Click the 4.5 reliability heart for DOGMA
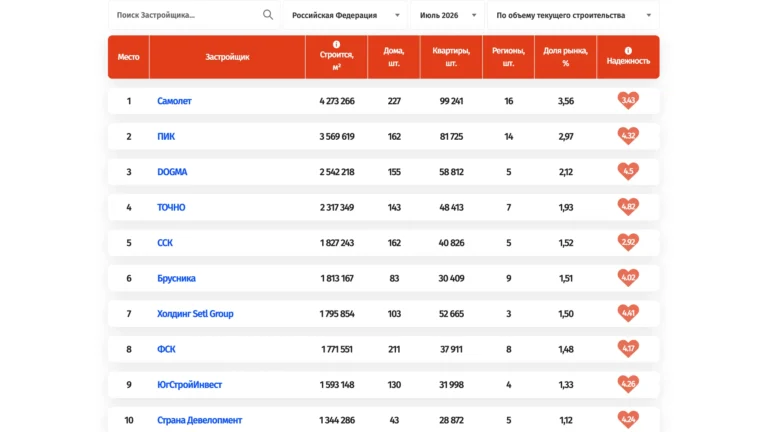 coord(628,171)
